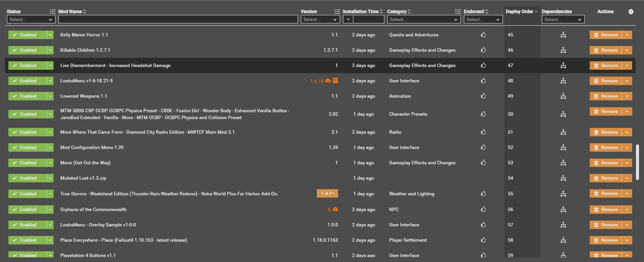Open Endorsed filter Select dropdown
Screen dimensions: 644x262
point(483,19)
